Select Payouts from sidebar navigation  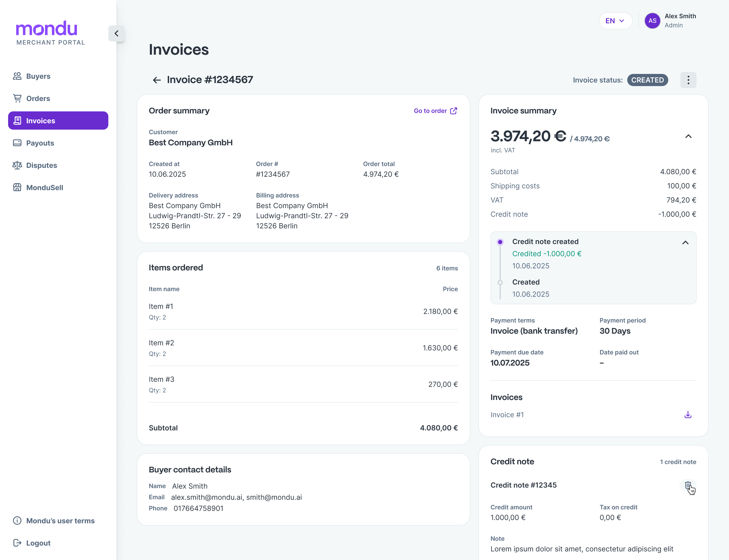pyautogui.click(x=40, y=143)
